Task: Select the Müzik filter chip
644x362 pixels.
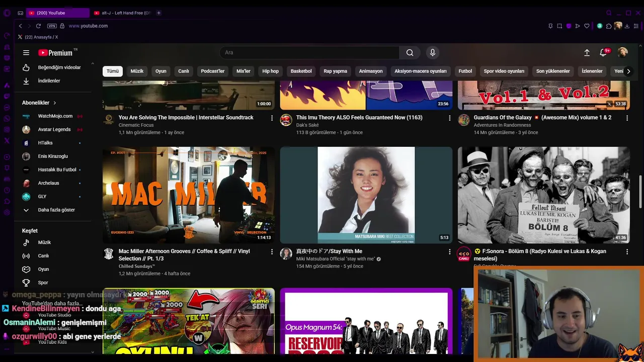Action: point(137,71)
